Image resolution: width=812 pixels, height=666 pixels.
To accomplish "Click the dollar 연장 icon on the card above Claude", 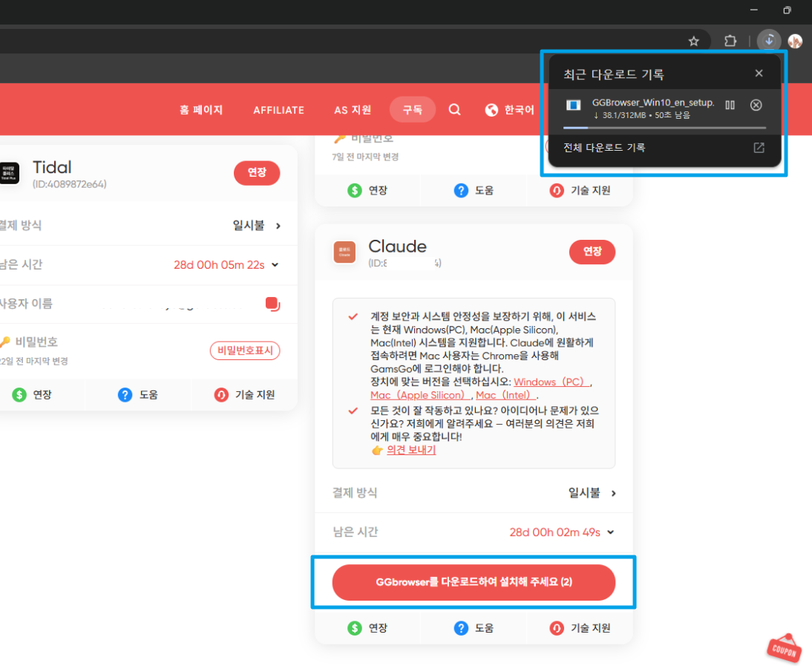I will 354,191.
